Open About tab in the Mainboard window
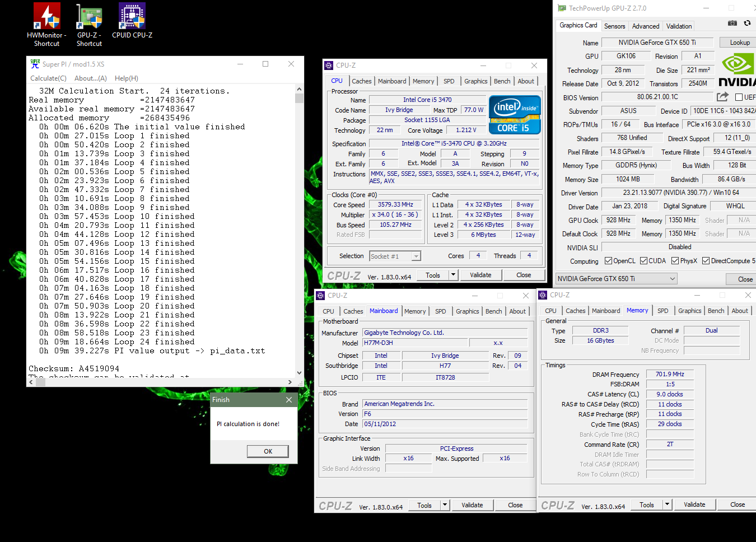Image resolution: width=756 pixels, height=542 pixels. point(517,311)
